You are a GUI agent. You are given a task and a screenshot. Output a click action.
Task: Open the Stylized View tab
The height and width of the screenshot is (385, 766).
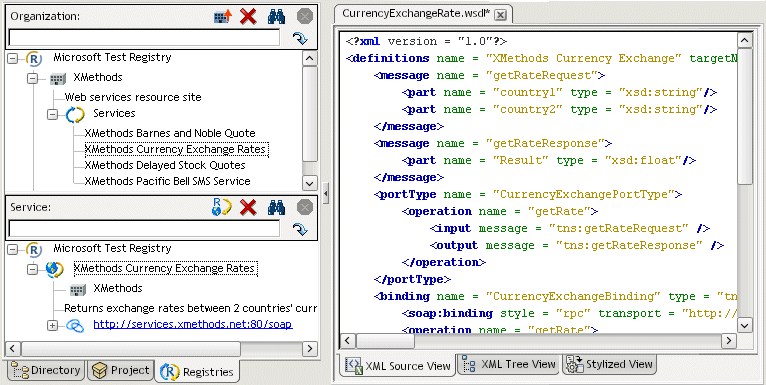tap(609, 364)
